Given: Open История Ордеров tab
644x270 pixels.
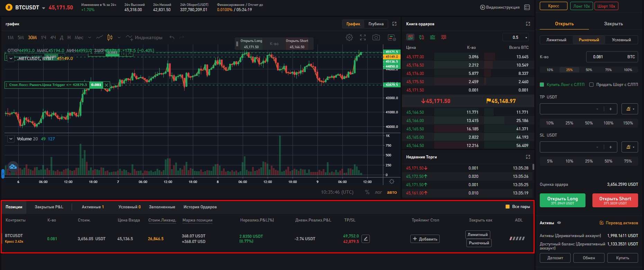Looking at the screenshot, I should [200, 207].
